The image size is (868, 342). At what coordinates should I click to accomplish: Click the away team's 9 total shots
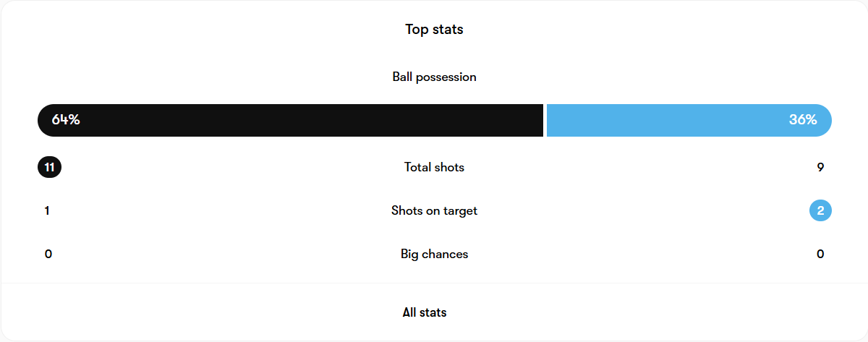(x=820, y=167)
